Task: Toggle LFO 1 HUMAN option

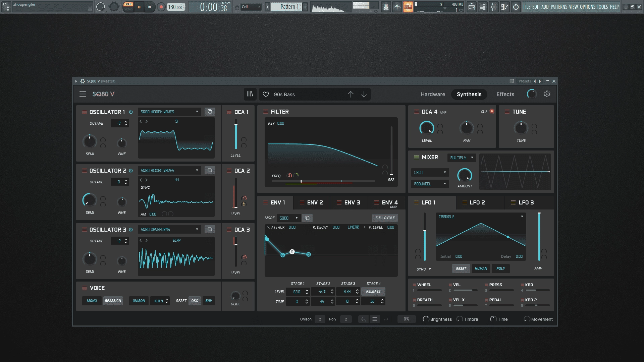Action: point(481,268)
